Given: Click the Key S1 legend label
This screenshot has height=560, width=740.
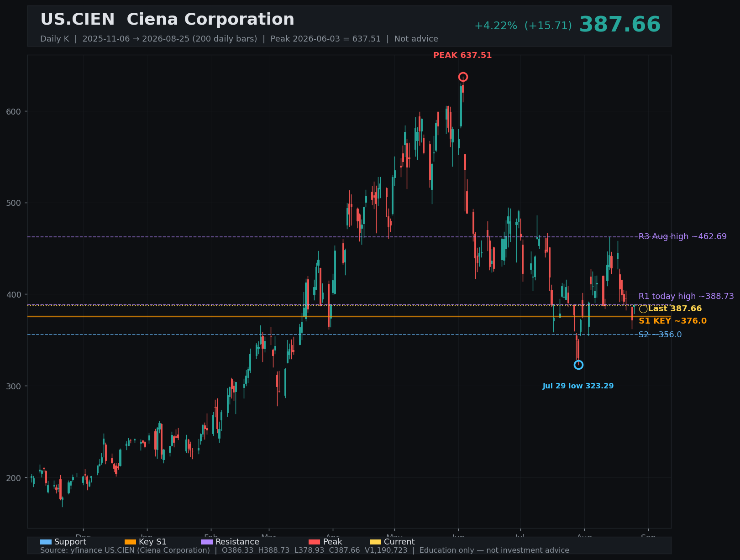Looking at the screenshot, I should 152,542.
